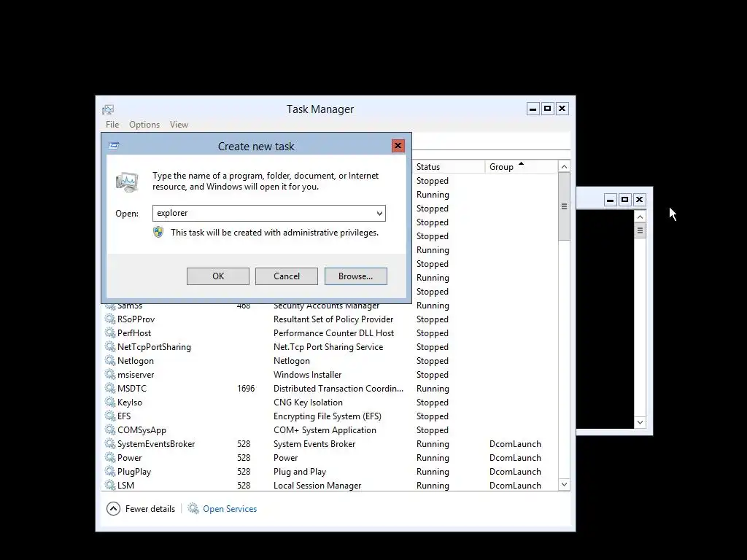The image size is (747, 560).
Task: Click the LSM service gear icon
Action: [110, 485]
